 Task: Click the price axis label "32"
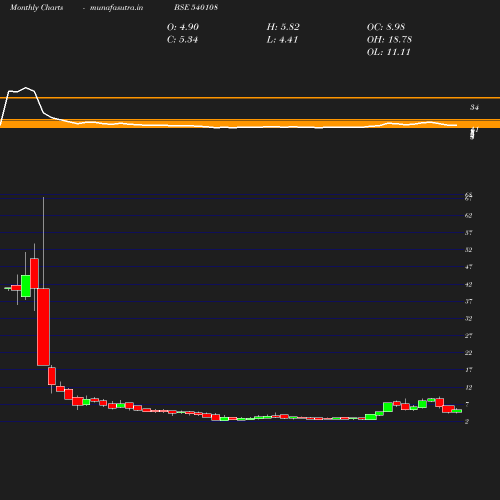click(x=468, y=319)
